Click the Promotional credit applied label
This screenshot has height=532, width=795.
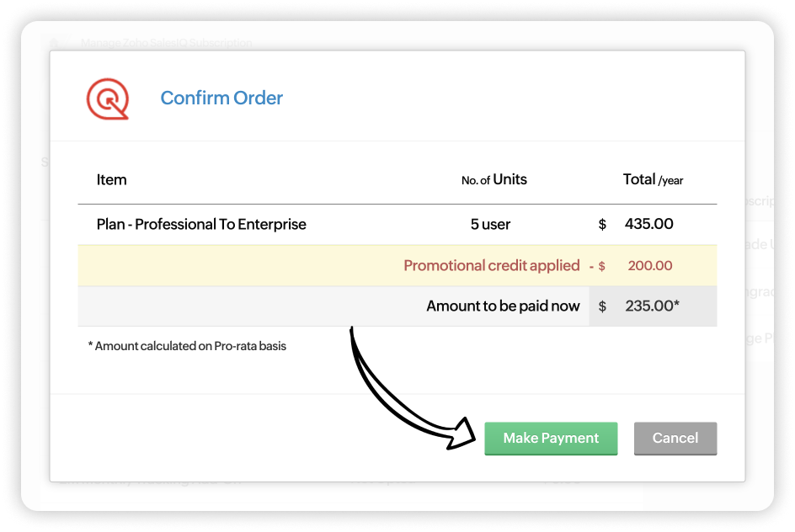pyautogui.click(x=491, y=266)
